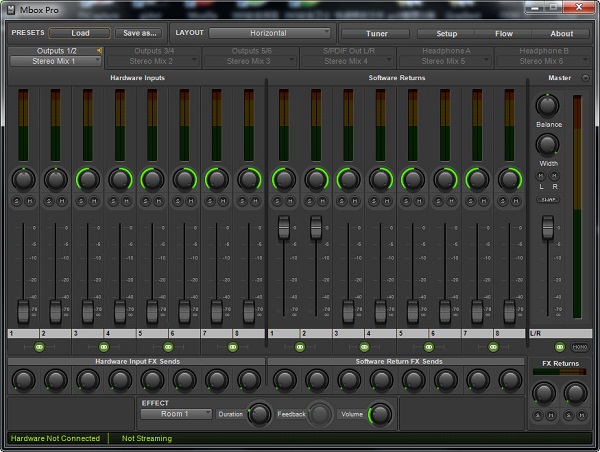Click the pan knob on hardware input 1
Screen dimensions: 600x452
(x=23, y=179)
